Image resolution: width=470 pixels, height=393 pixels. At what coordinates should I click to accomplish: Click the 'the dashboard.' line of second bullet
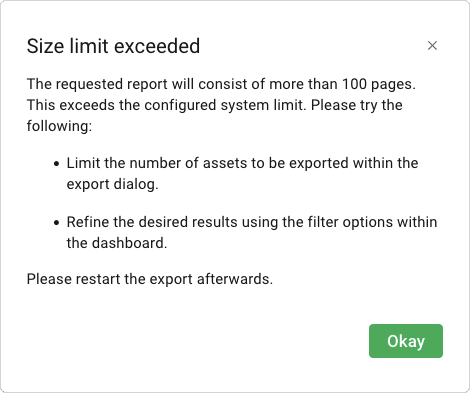[117, 243]
